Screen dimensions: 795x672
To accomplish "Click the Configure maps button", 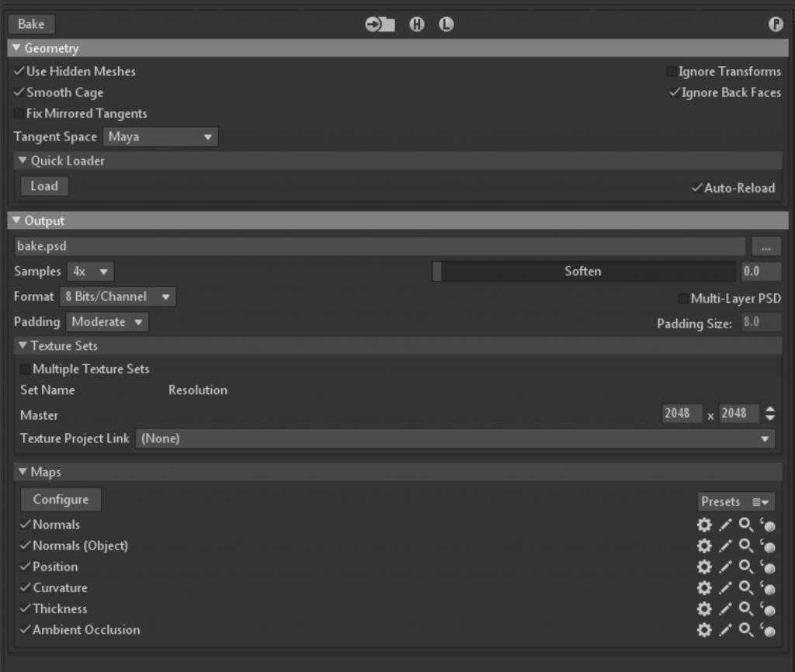I will pos(61,500).
